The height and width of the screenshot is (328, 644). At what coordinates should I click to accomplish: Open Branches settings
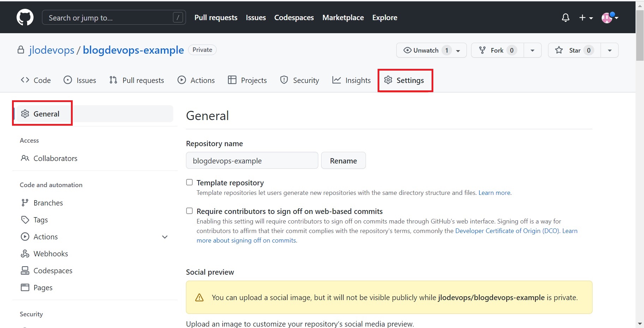coord(95,203)
